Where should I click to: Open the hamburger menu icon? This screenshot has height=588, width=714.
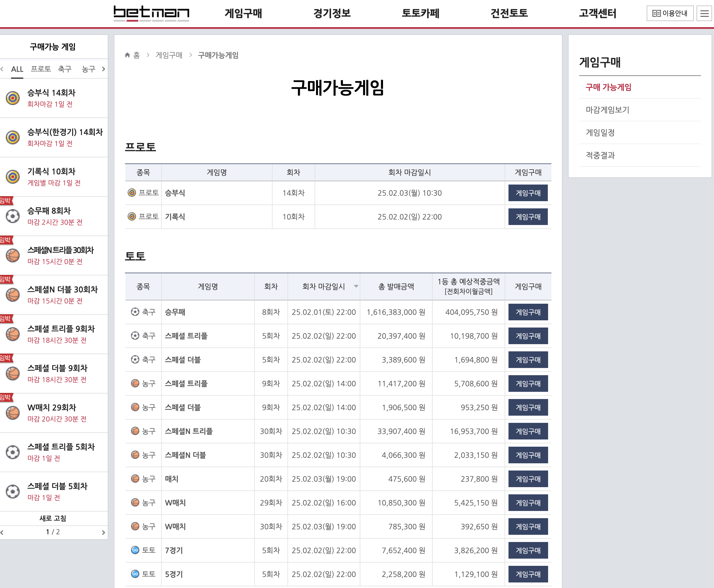(x=704, y=14)
